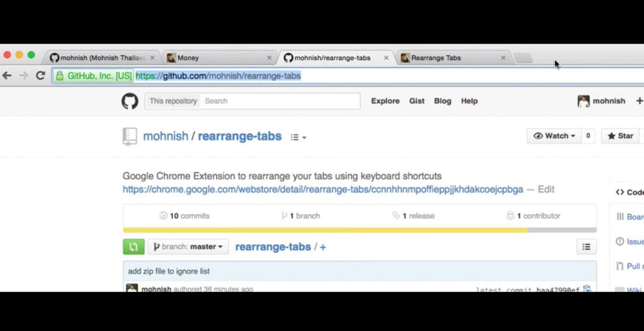Image resolution: width=644 pixels, height=331 pixels.
Task: Open Blog in GitHub navigation
Action: 443,101
